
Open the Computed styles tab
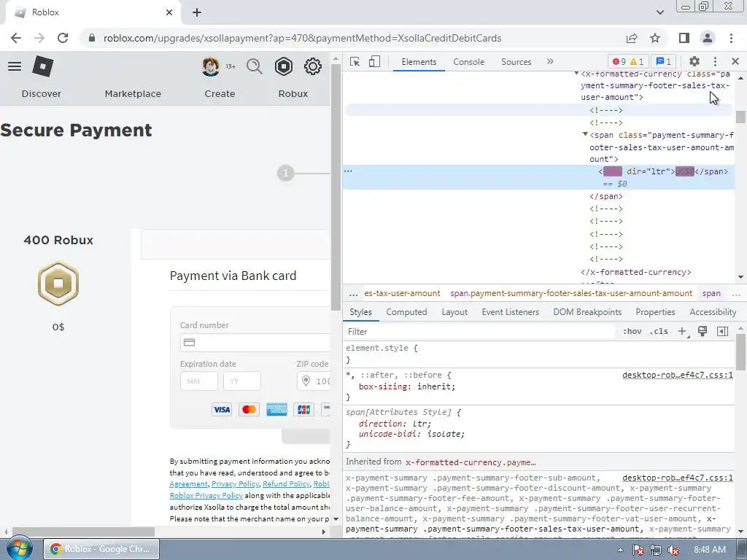[x=406, y=312]
